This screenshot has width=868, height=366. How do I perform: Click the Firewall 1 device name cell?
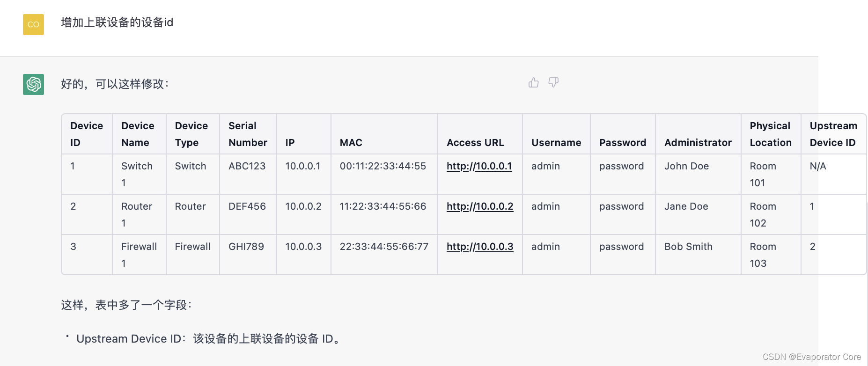coord(139,255)
